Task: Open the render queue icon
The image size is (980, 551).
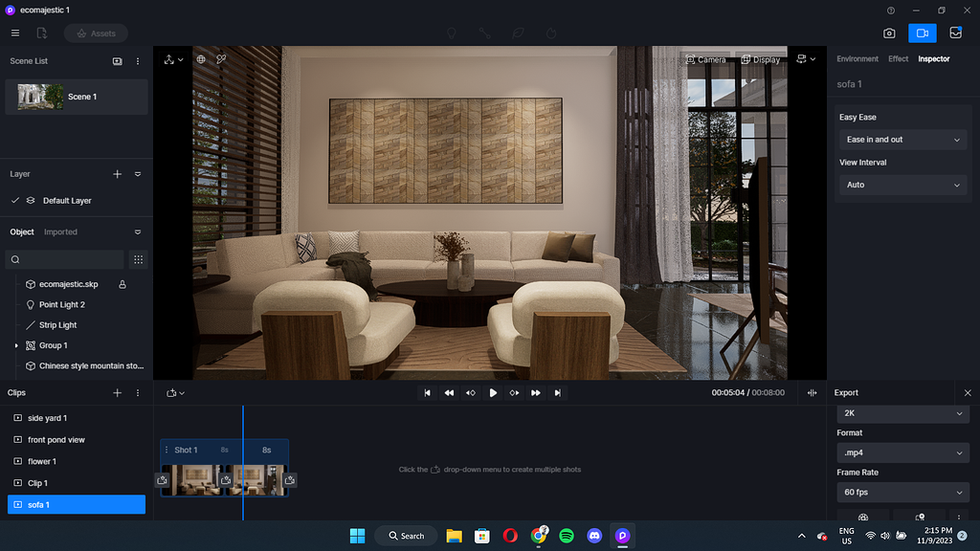Action: [955, 32]
